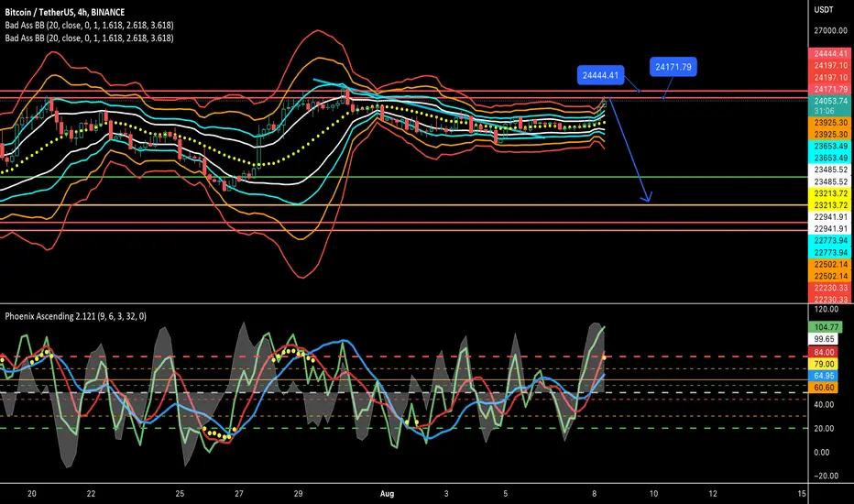
Task: Click the orange 60.60 indicator value tag
Action: [x=824, y=388]
